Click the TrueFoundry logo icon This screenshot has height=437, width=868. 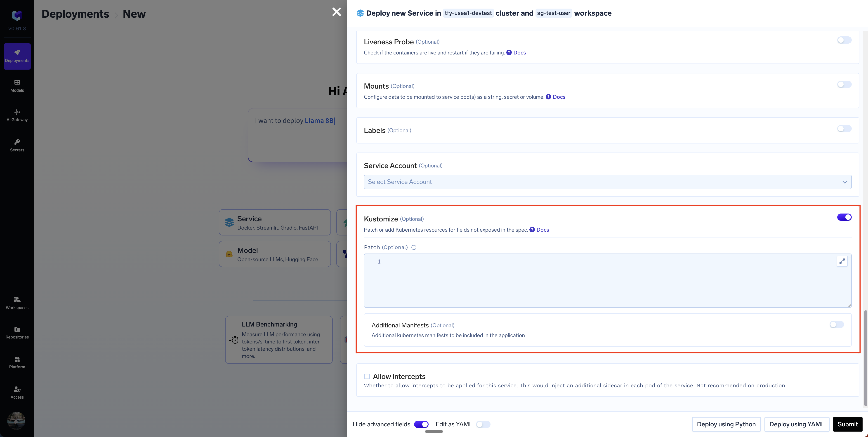17,15
